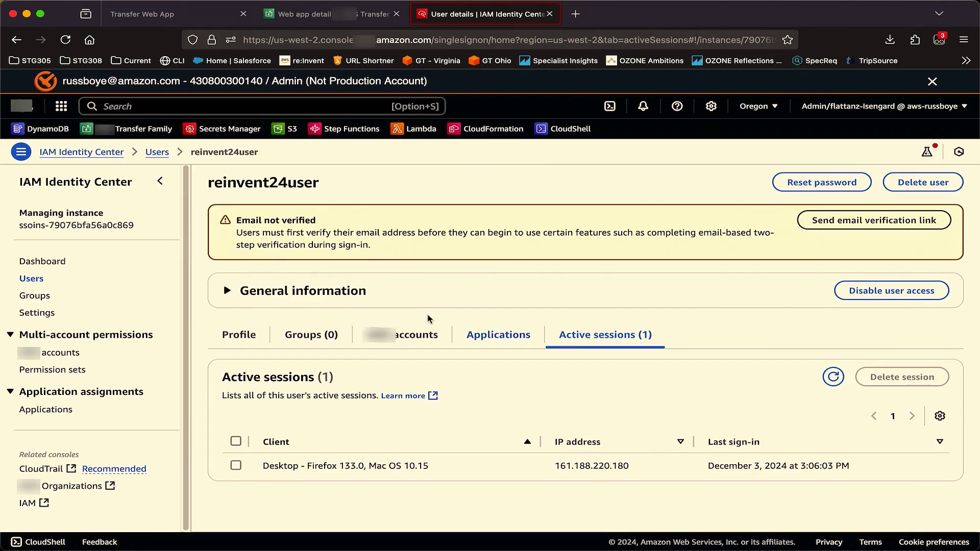Sort the table by Client column
This screenshot has width=980, height=551.
[527, 442]
